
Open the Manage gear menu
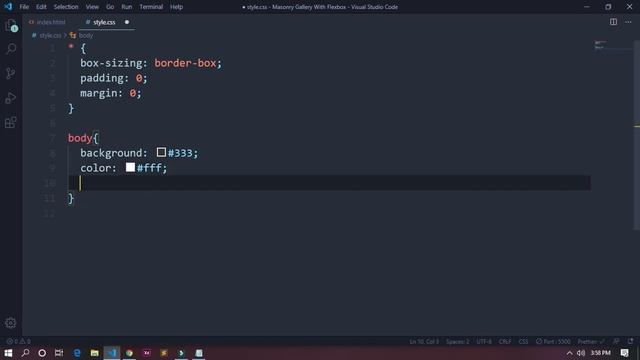(x=11, y=323)
